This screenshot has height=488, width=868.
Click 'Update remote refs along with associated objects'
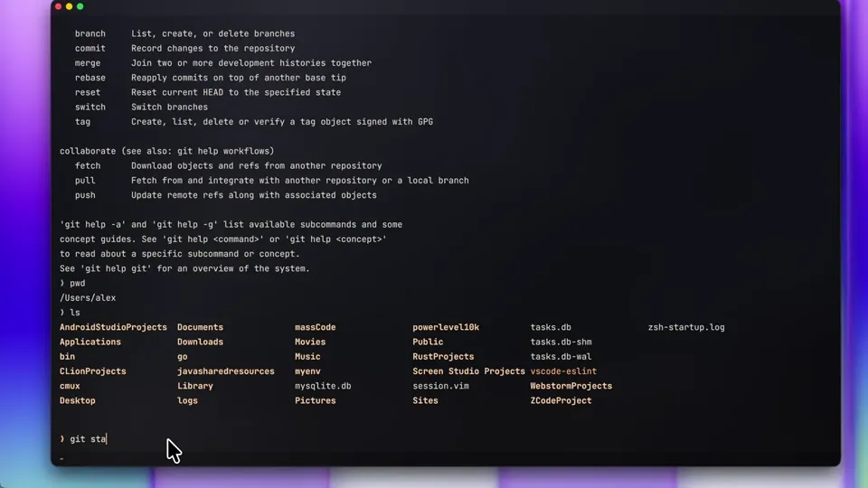[253, 195]
